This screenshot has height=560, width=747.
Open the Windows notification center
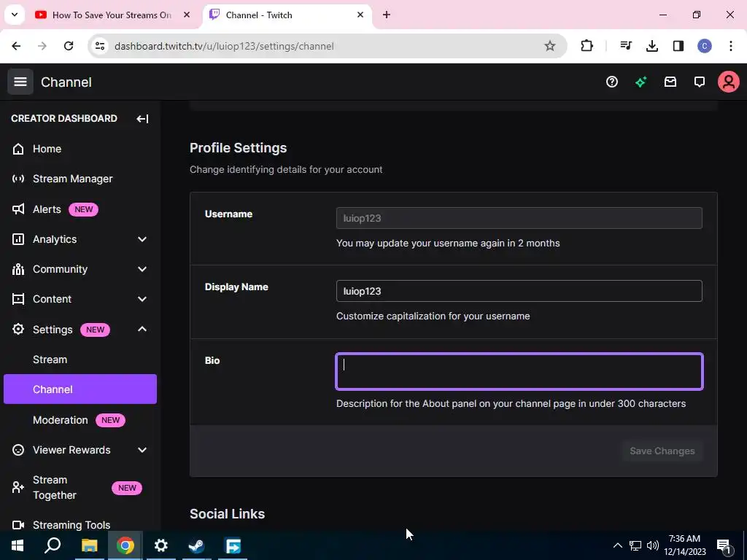pyautogui.click(x=724, y=546)
